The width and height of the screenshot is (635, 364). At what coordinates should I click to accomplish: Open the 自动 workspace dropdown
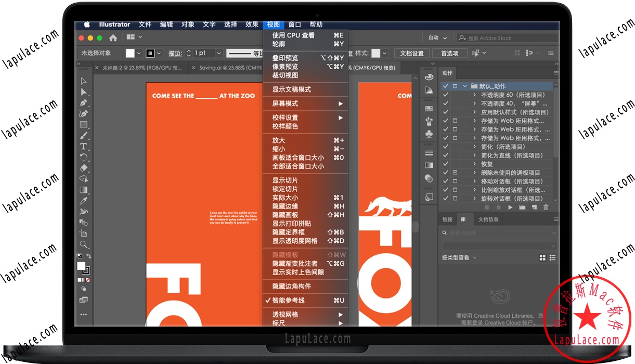click(437, 38)
